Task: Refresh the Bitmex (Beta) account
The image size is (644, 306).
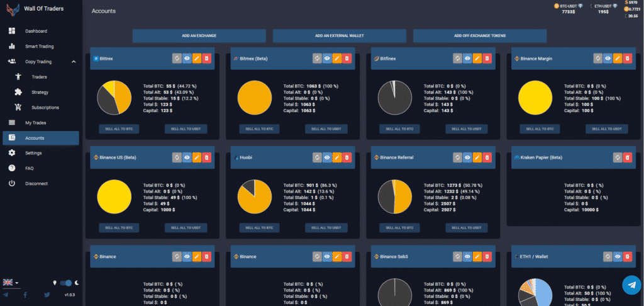Action: pos(317,59)
